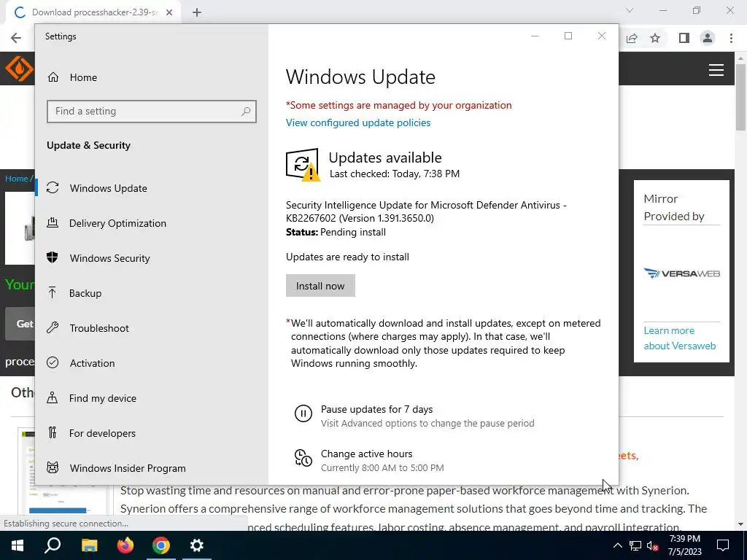Click the search magnifier in Find a setting
The image size is (747, 560).
click(x=246, y=112)
